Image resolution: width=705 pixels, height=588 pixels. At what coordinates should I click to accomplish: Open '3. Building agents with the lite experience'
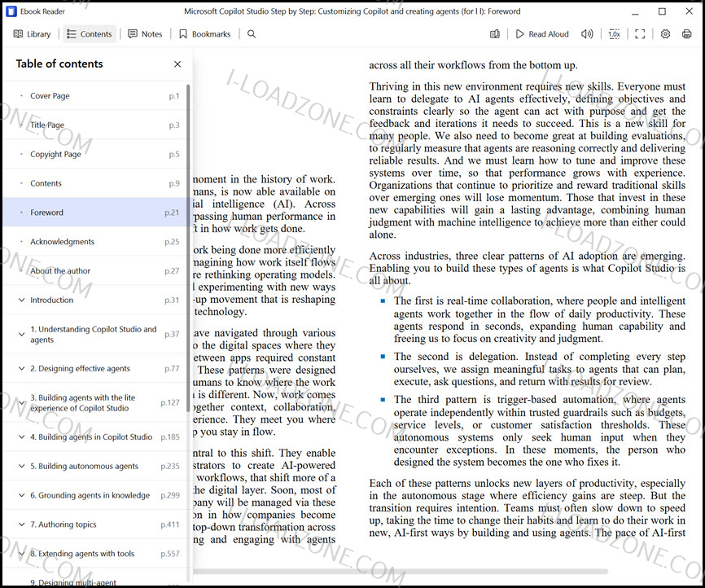coord(83,402)
